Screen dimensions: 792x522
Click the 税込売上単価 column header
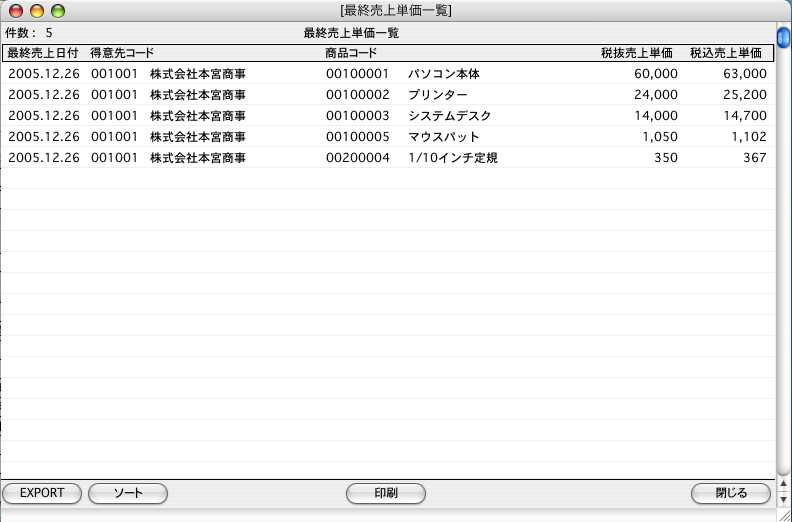click(x=726, y=52)
